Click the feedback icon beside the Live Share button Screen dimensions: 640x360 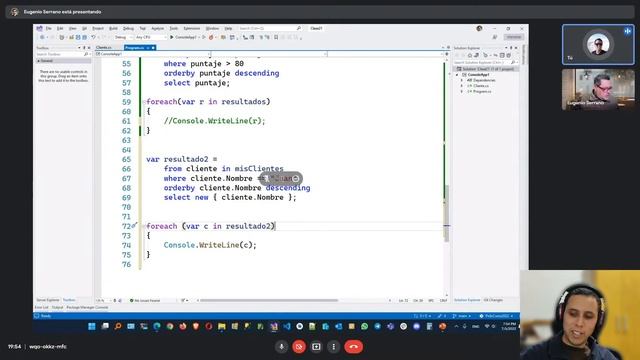pos(495,37)
